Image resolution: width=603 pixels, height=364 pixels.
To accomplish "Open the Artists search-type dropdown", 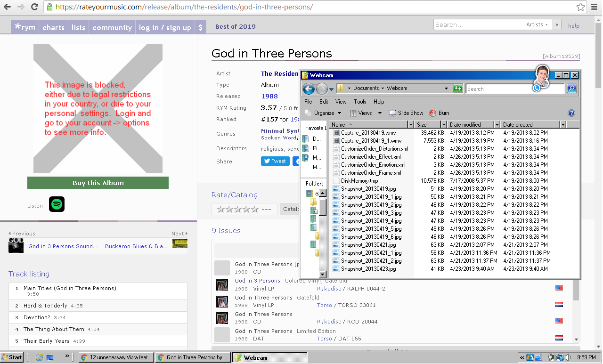I will [537, 24].
